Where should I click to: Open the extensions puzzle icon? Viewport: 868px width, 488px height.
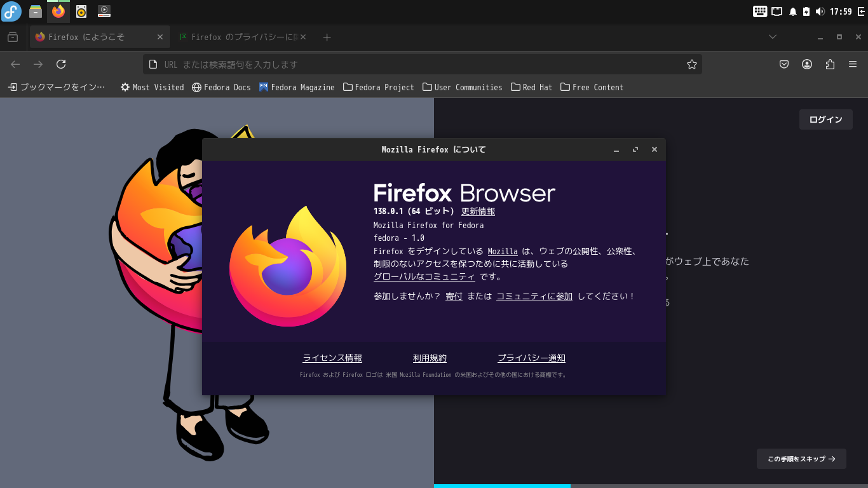click(830, 64)
